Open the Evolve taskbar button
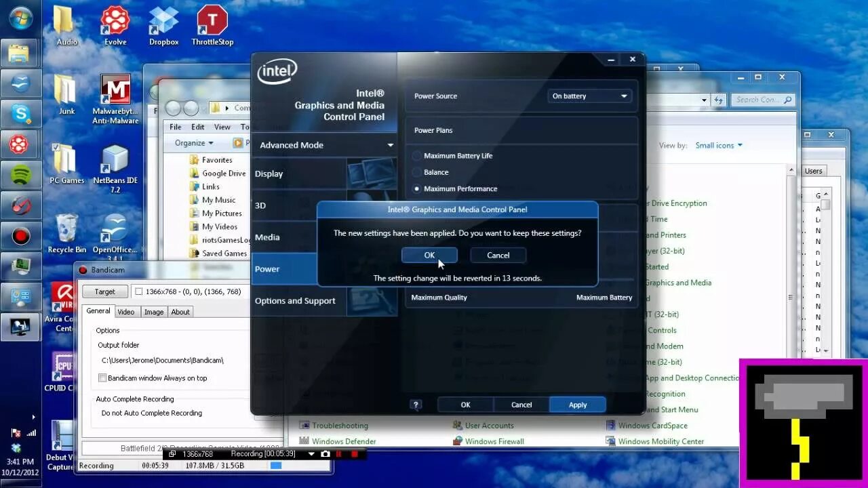 pos(20,144)
